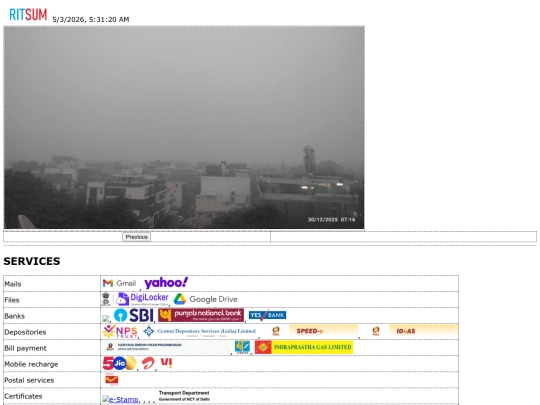Open the Transport Department logo
Viewport: 540px width, 405px height.
tap(184, 396)
